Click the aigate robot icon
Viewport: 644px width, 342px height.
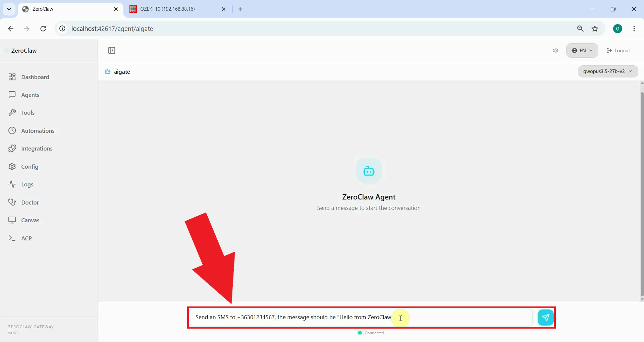(107, 71)
